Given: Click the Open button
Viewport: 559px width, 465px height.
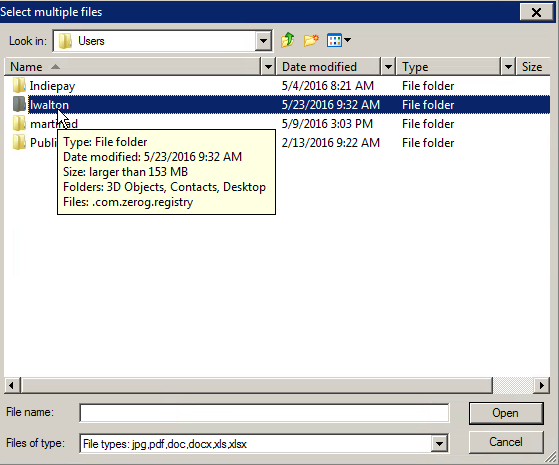Looking at the screenshot, I should pyautogui.click(x=506, y=413).
